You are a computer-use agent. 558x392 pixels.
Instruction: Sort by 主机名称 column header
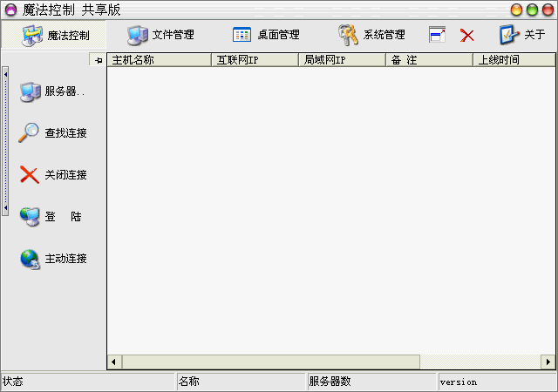[x=159, y=60]
